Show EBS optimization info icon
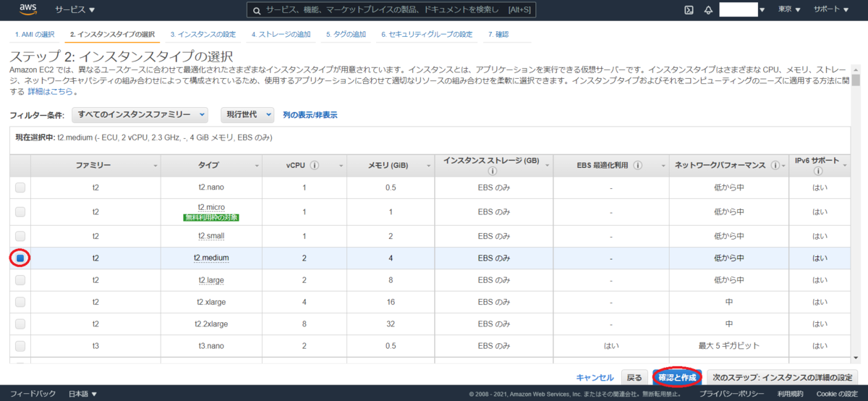The image size is (868, 401). pos(638,166)
